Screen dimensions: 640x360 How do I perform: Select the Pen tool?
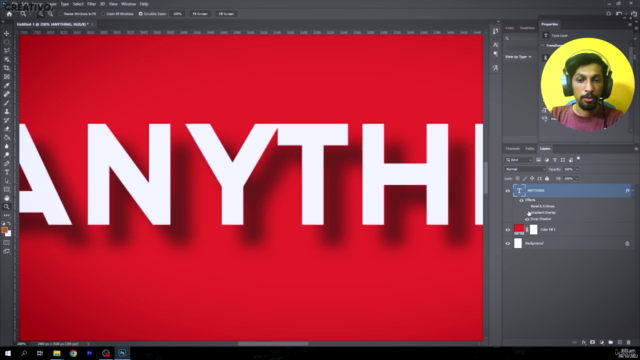[7, 163]
